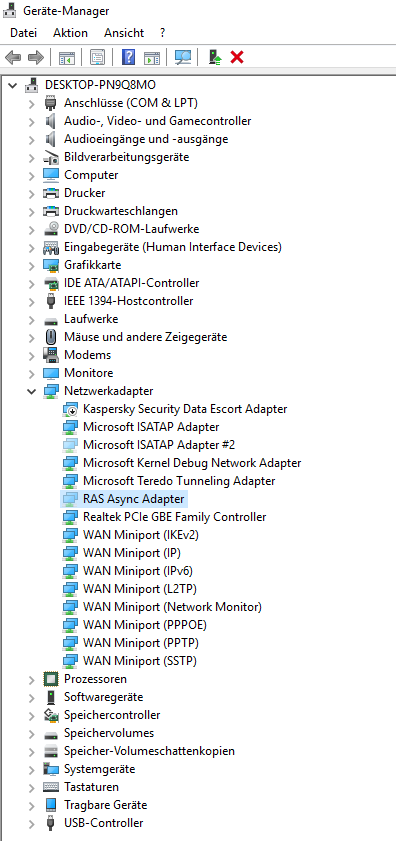Select Microsoft ISATAP Adapter #2
The width and height of the screenshot is (396, 841).
pyautogui.click(x=159, y=445)
